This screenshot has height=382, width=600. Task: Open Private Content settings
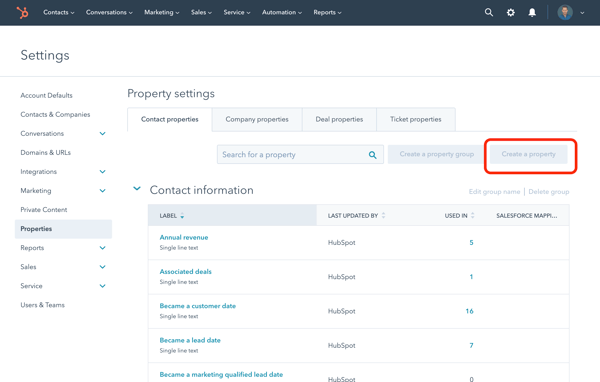point(44,210)
